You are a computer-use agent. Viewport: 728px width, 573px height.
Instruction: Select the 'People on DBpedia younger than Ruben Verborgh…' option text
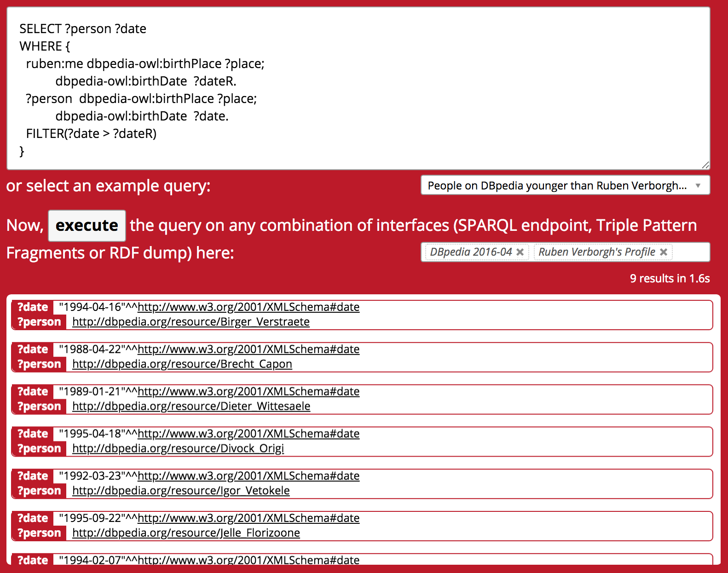click(557, 185)
